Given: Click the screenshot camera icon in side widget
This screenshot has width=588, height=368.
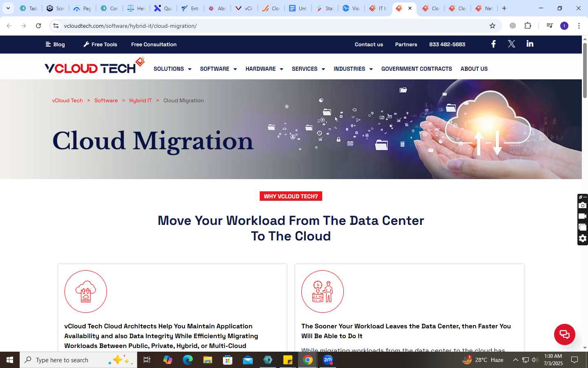Looking at the screenshot, I should coord(583,205).
